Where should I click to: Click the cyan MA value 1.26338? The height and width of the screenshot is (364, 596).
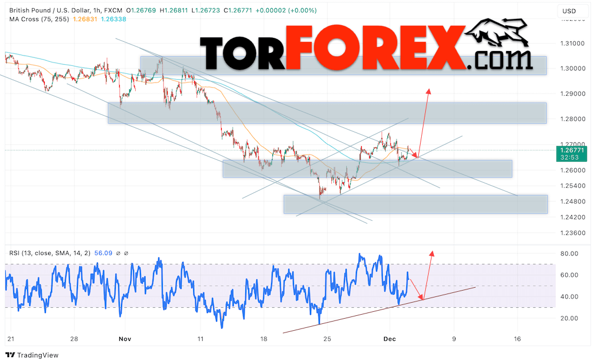click(x=113, y=19)
